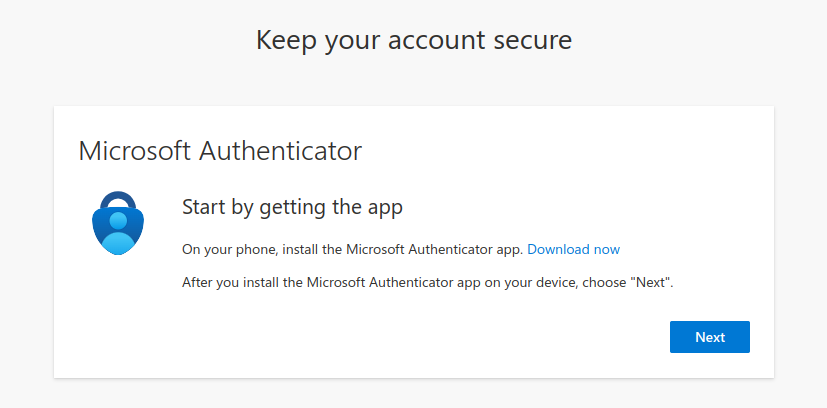Viewport: 827px width, 408px height.
Task: Click the After you install instruction sentence
Action: tap(428, 283)
